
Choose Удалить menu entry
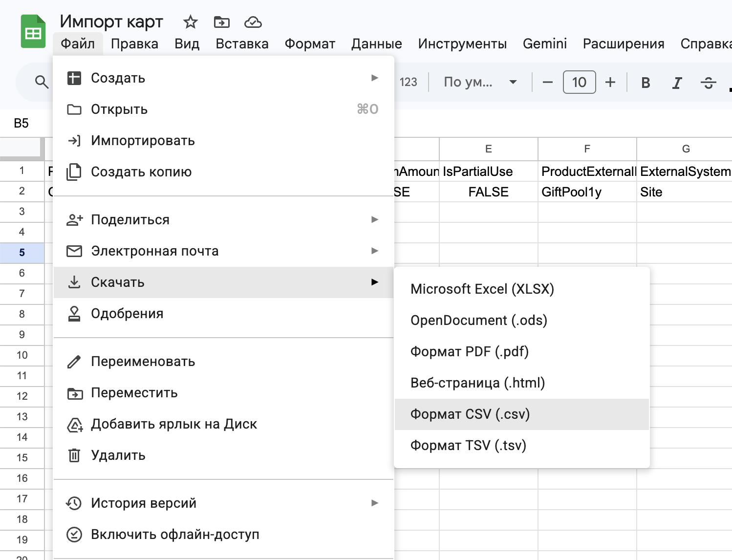[x=223, y=455]
